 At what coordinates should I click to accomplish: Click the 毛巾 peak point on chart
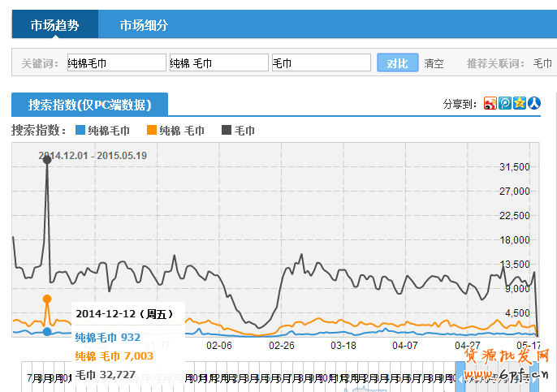47,159
